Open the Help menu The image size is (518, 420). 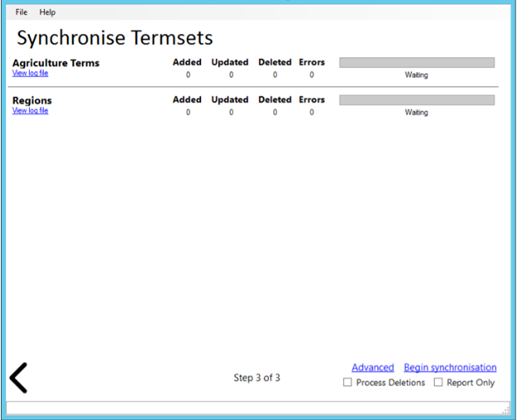(47, 12)
